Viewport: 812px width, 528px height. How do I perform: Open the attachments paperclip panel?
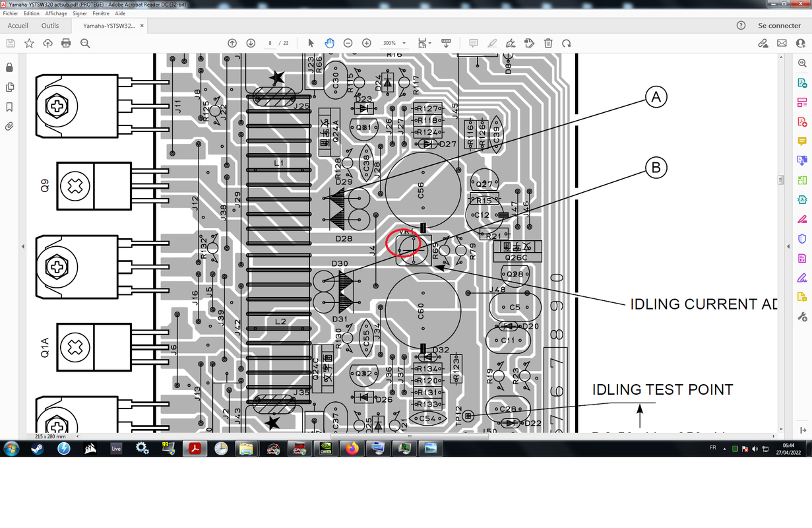point(9,126)
